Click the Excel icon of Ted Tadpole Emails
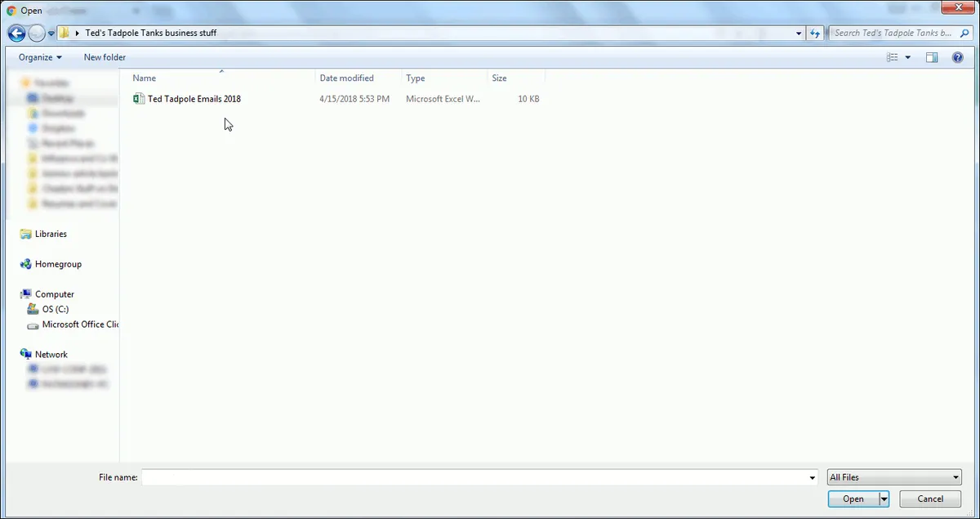 pyautogui.click(x=139, y=99)
